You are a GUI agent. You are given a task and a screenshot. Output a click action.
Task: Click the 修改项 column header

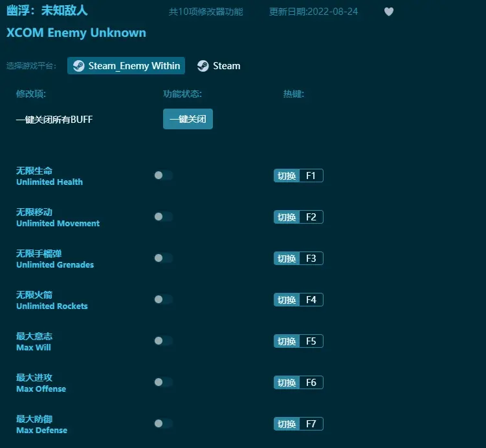31,94
